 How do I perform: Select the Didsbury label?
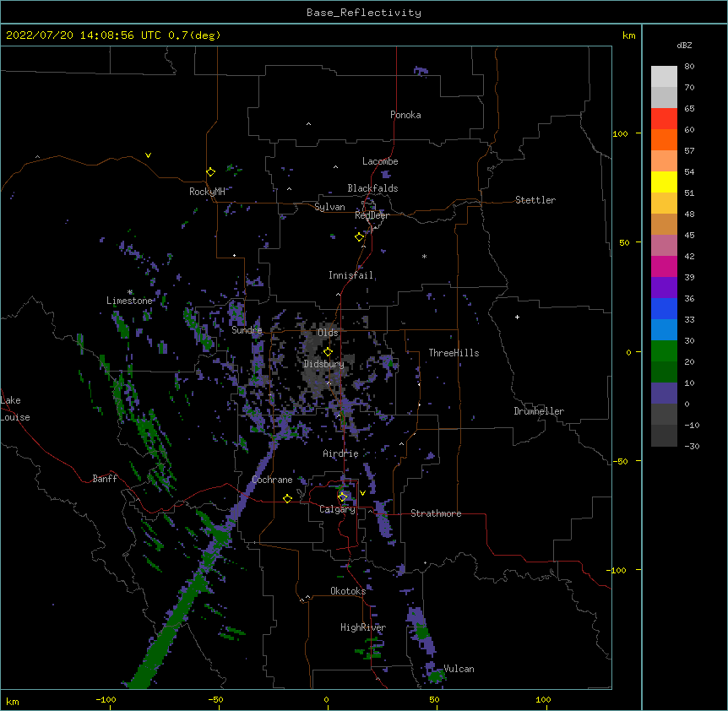tap(323, 364)
